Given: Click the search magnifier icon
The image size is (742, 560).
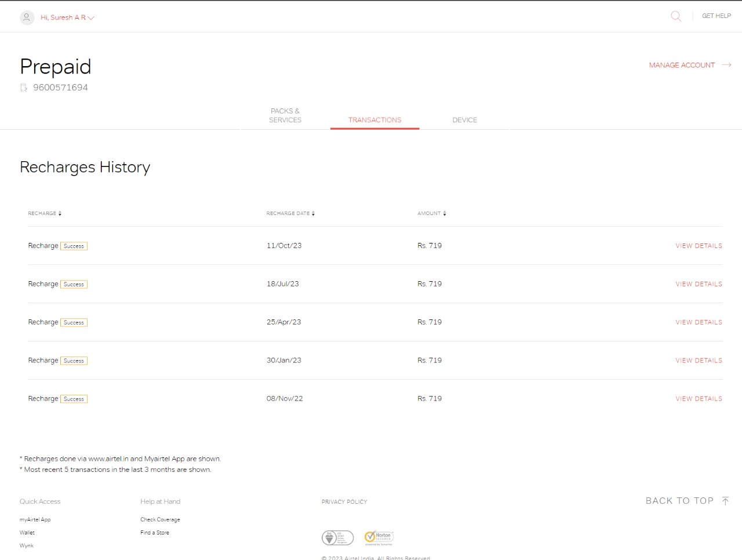Looking at the screenshot, I should click(x=676, y=16).
